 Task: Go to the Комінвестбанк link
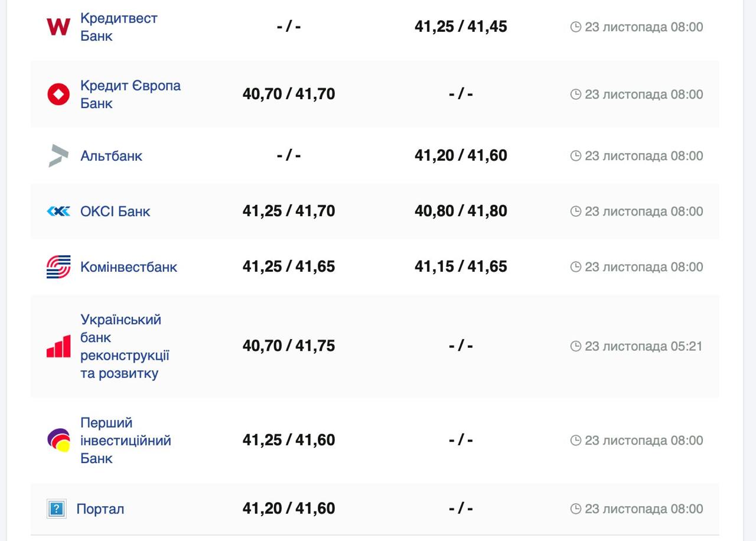tap(128, 267)
